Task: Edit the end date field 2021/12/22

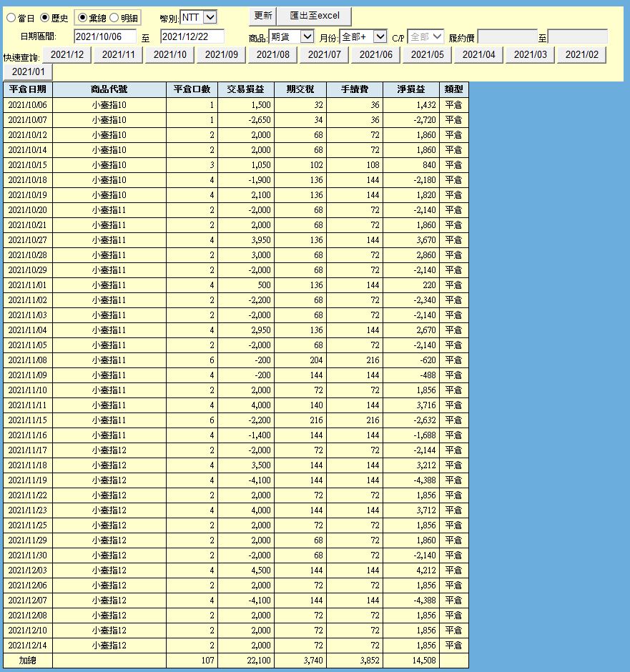Action: [x=192, y=37]
